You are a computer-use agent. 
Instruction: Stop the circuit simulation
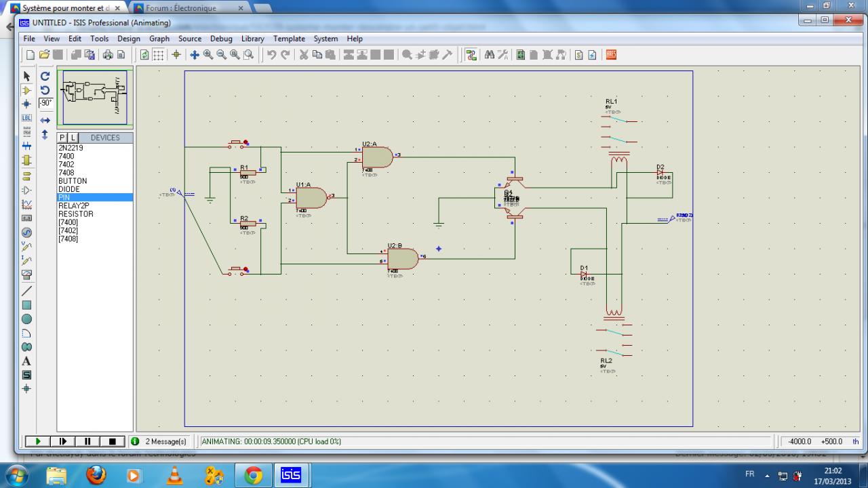pyautogui.click(x=112, y=441)
